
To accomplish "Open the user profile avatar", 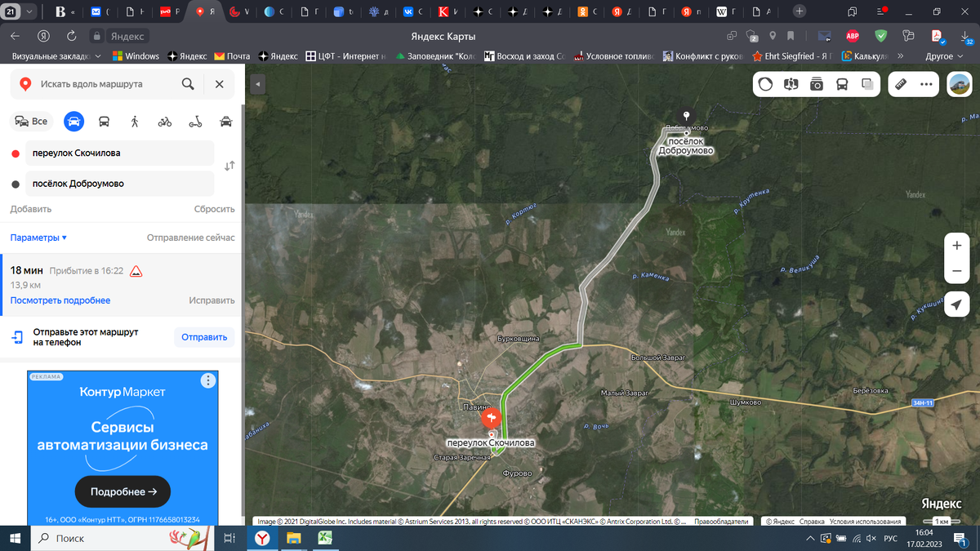I will point(959,84).
